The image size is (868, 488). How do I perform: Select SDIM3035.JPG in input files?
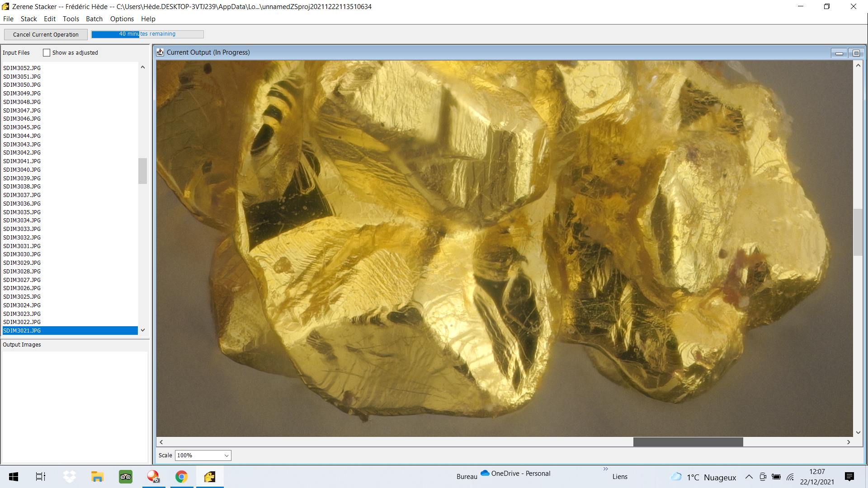22,212
